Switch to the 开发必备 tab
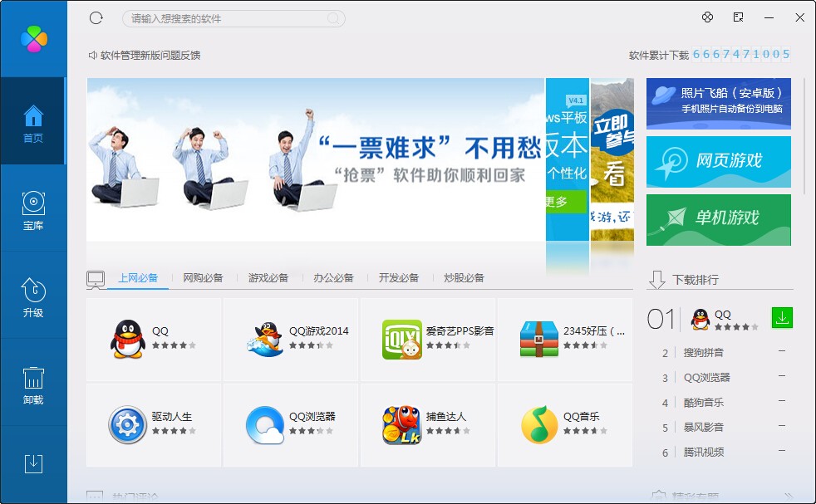Viewport: 816px width, 504px height. (x=399, y=278)
